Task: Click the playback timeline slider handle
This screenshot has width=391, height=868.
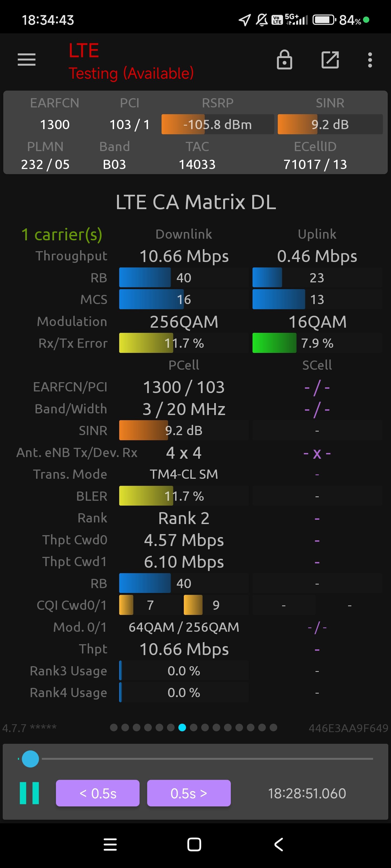Action: pos(30,759)
